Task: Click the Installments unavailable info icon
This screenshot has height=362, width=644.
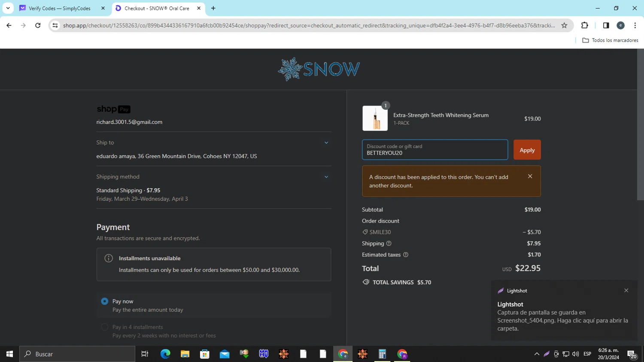Action: (109, 258)
